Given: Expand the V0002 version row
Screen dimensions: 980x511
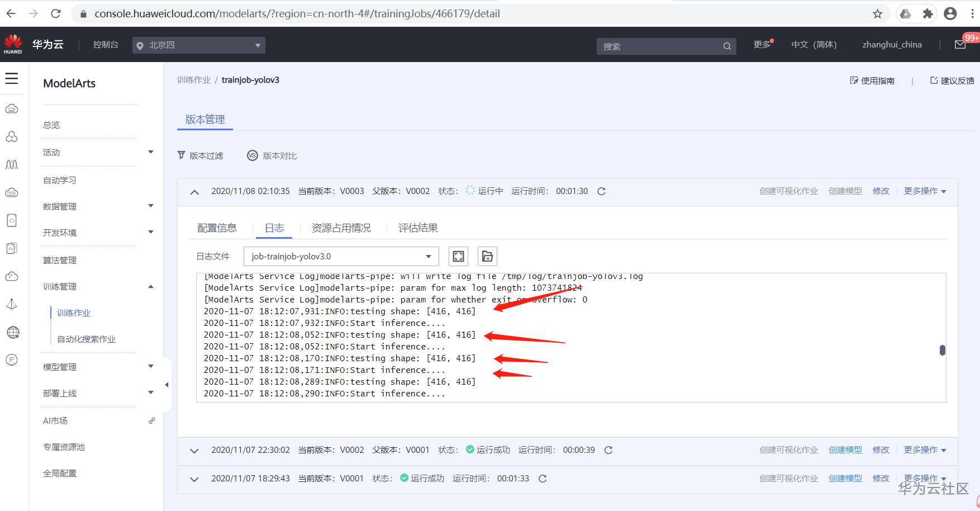Looking at the screenshot, I should [194, 451].
